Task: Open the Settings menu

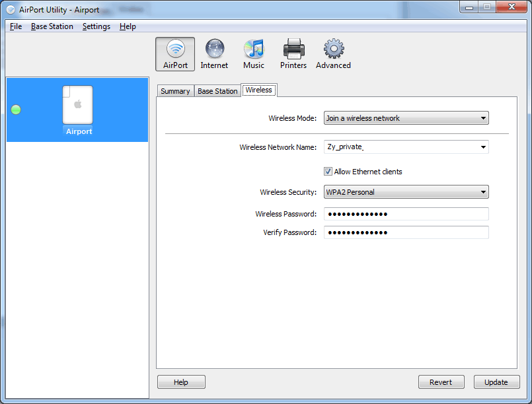Action: tap(96, 26)
